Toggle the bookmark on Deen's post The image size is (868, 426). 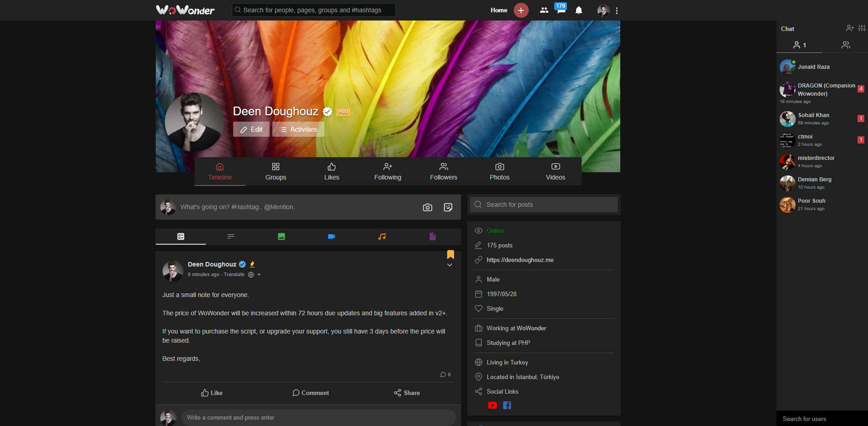pyautogui.click(x=450, y=254)
